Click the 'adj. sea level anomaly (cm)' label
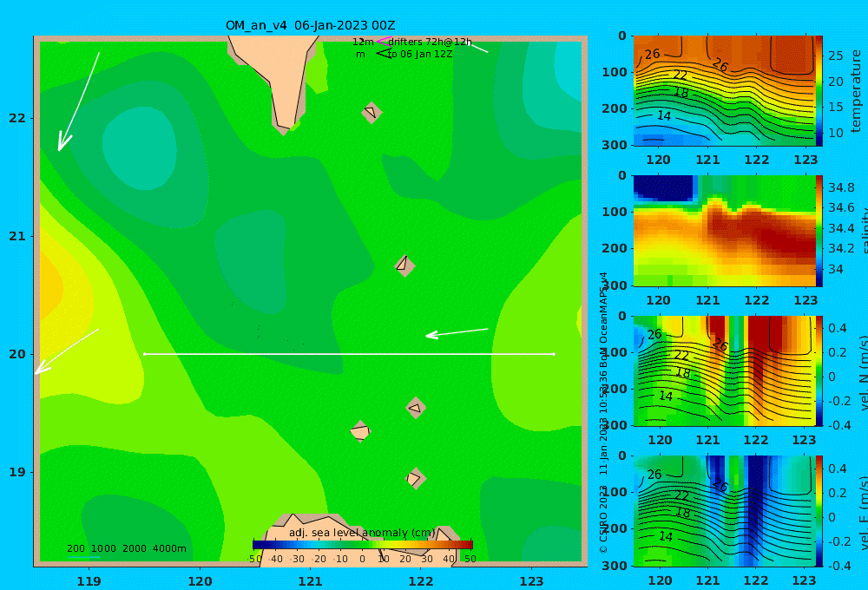The height and width of the screenshot is (590, 868). pyautogui.click(x=362, y=533)
